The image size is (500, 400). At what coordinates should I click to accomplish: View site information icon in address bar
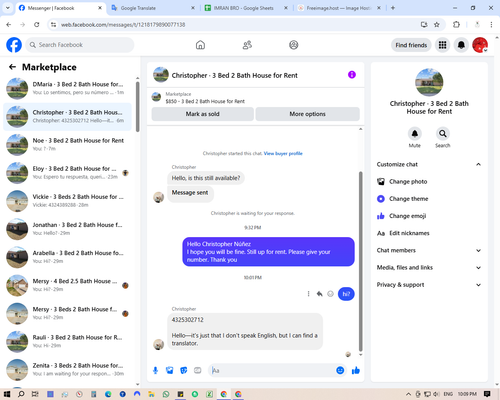[x=53, y=24]
